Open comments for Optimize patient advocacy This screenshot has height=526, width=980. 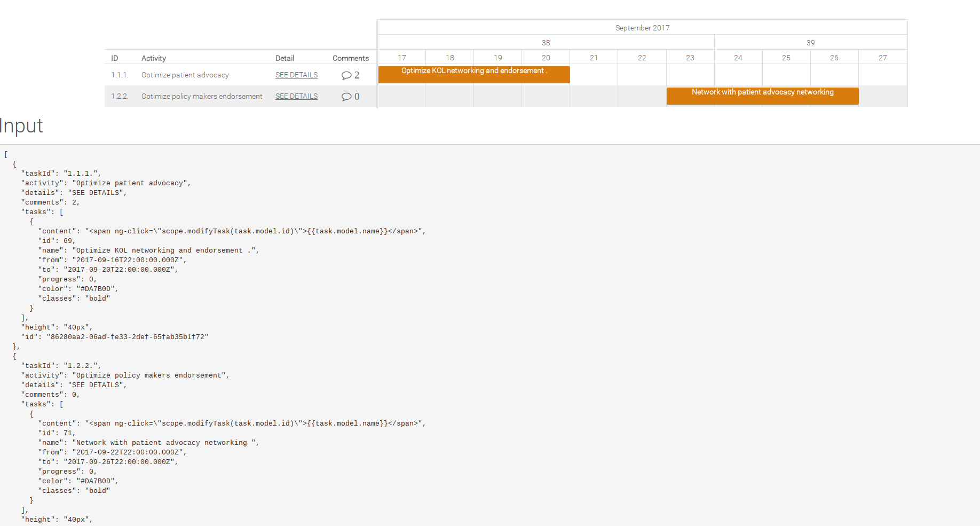point(350,75)
